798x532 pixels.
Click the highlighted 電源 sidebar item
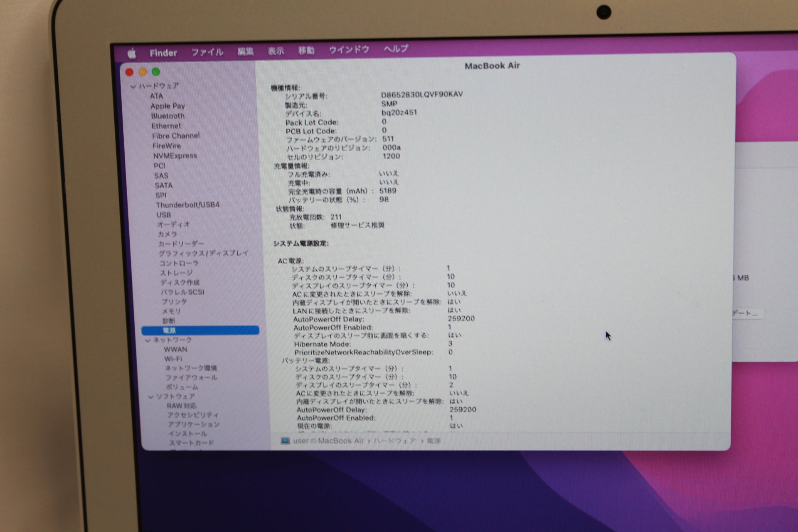click(x=200, y=330)
